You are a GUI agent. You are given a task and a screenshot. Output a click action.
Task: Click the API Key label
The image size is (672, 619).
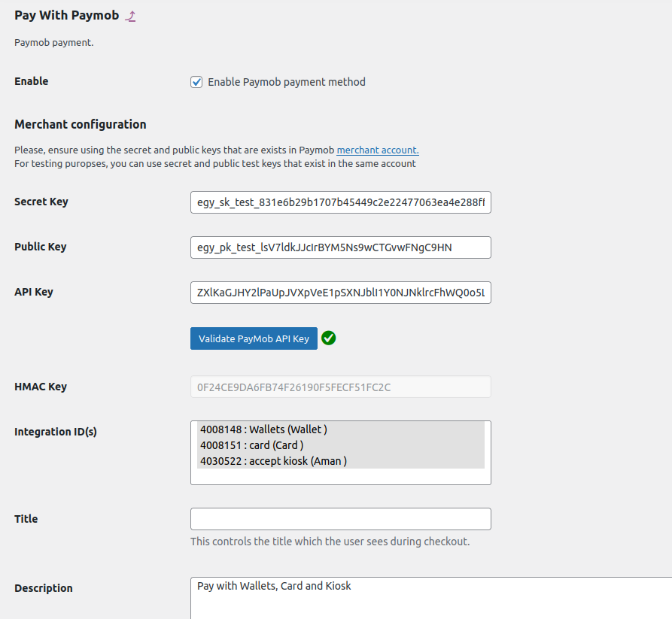34,292
